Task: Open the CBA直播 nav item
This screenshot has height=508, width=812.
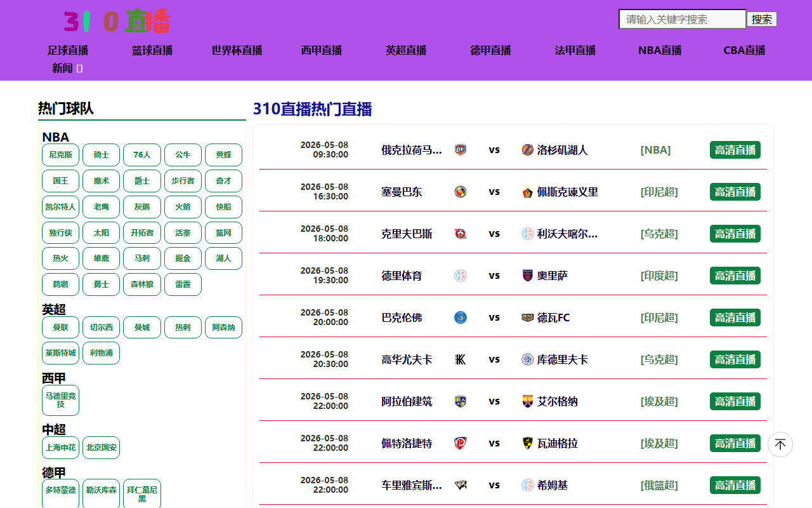Action: 744,50
